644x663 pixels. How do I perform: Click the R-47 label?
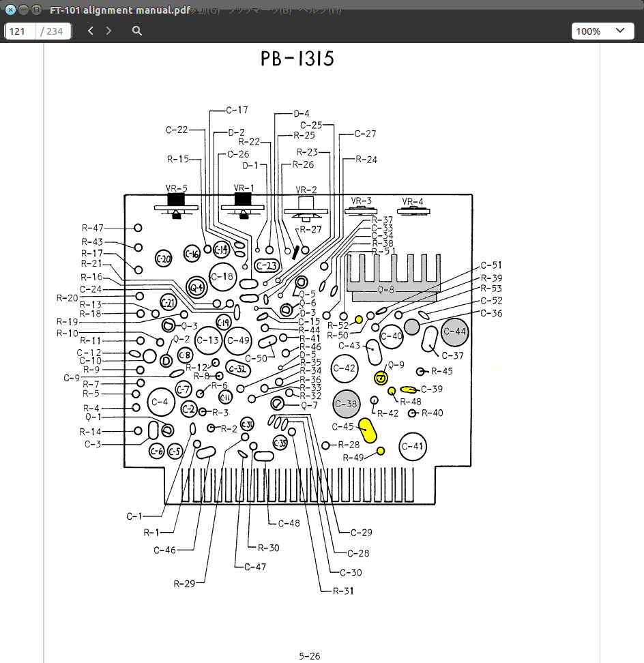(x=93, y=228)
